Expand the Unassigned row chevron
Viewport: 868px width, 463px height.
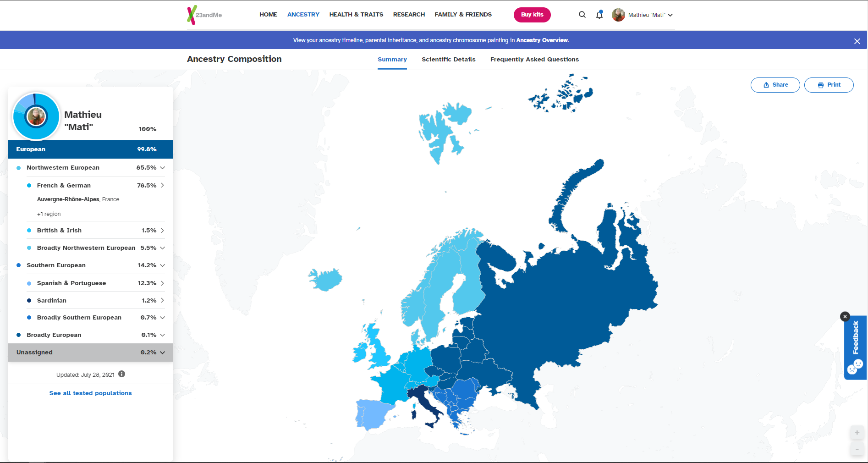tap(162, 353)
